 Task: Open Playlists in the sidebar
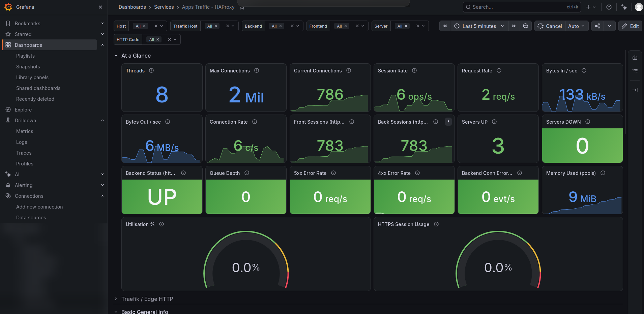click(25, 56)
